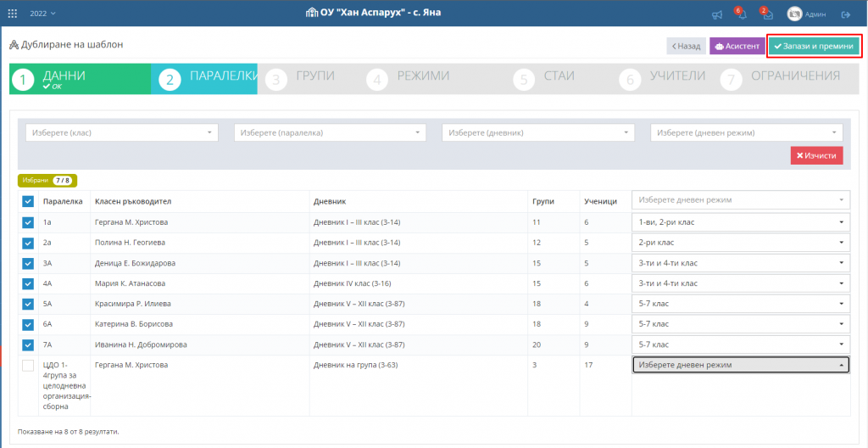Click the template icon beside page title
The image size is (868, 448).
pos(14,45)
